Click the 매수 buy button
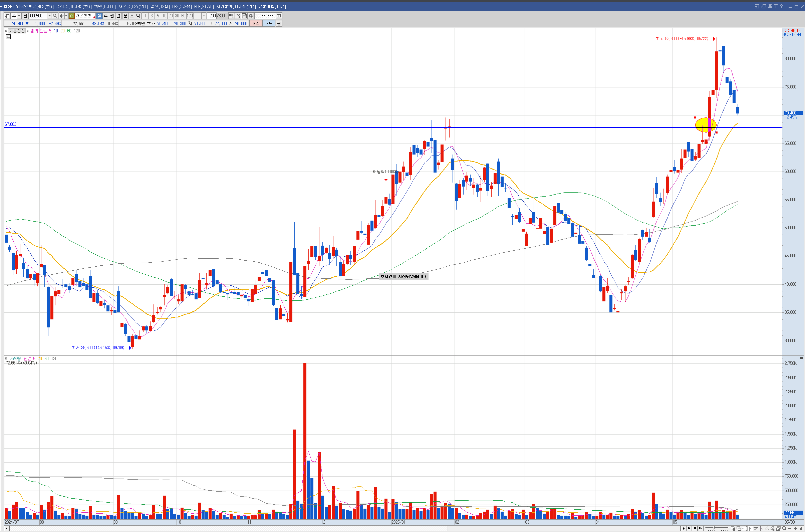 pos(255,23)
